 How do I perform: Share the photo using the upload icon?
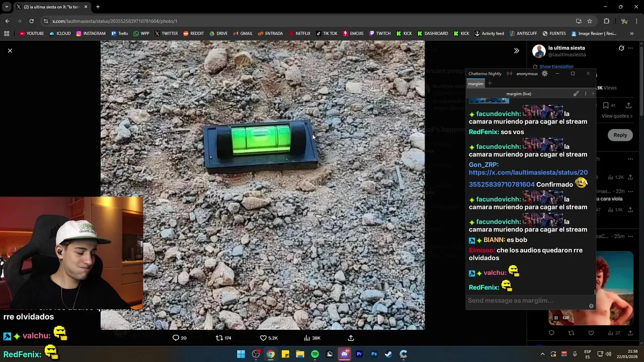[x=351, y=338]
